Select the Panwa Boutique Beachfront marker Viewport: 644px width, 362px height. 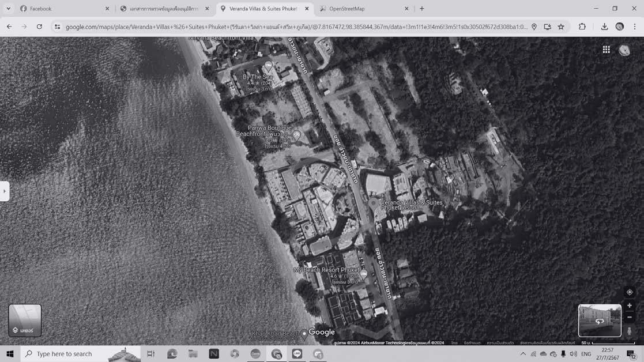(296, 135)
